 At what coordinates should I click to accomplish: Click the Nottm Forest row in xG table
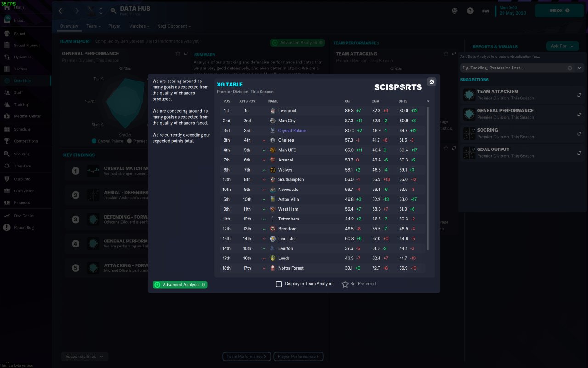(322, 268)
